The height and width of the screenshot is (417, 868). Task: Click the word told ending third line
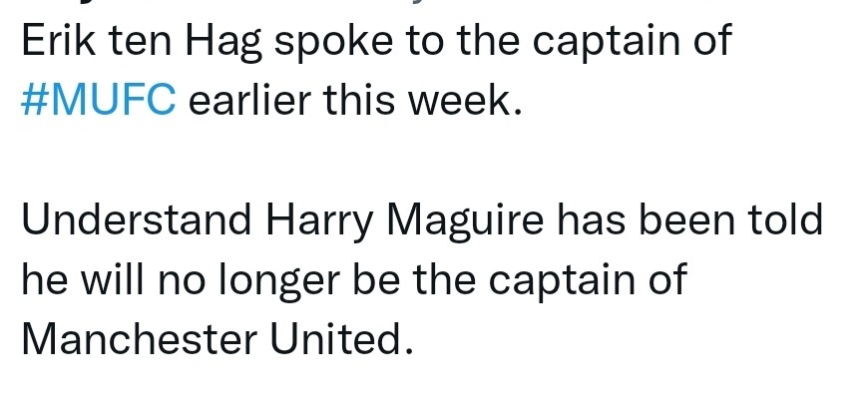point(785,219)
